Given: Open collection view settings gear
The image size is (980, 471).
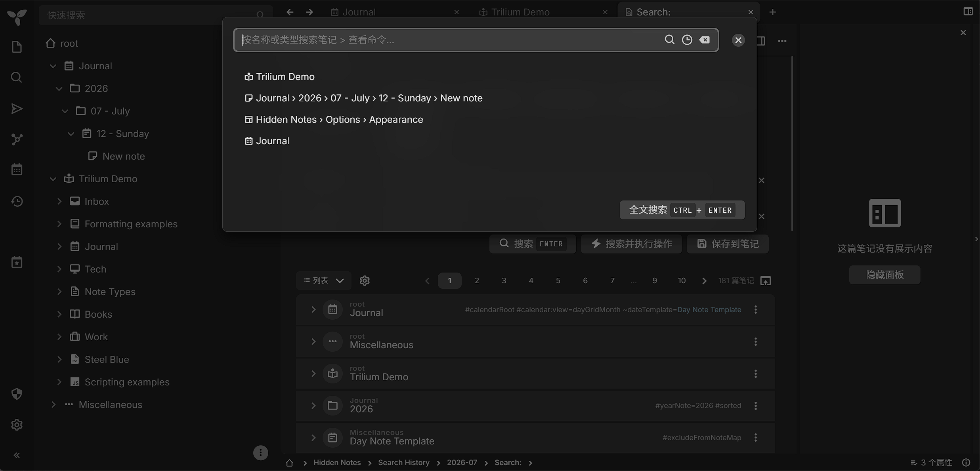Looking at the screenshot, I should (365, 280).
